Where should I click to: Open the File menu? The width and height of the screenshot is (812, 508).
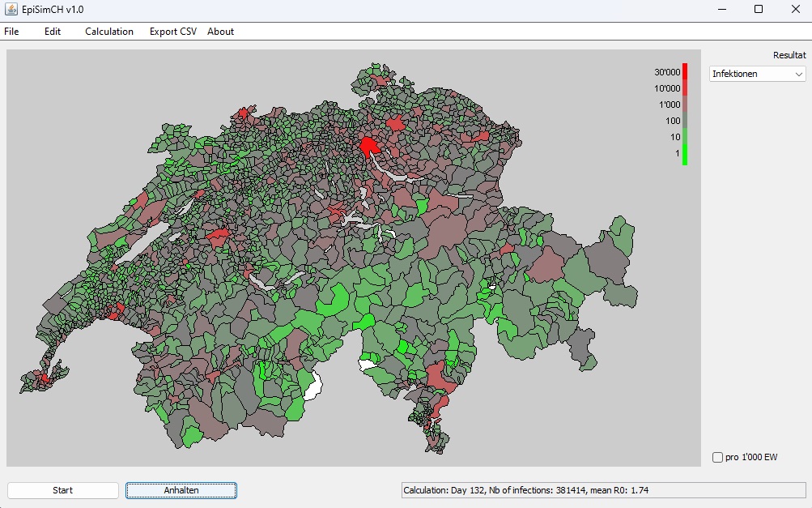pos(11,32)
